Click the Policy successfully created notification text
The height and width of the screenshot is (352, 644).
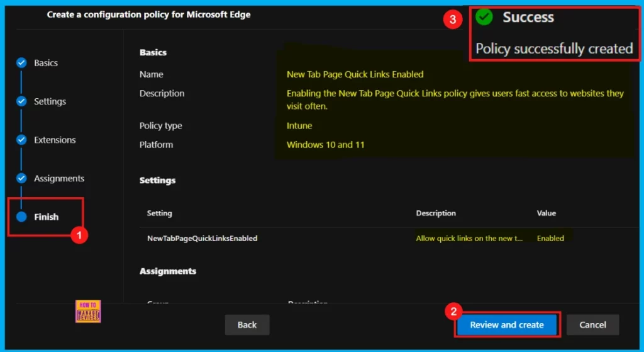point(554,49)
